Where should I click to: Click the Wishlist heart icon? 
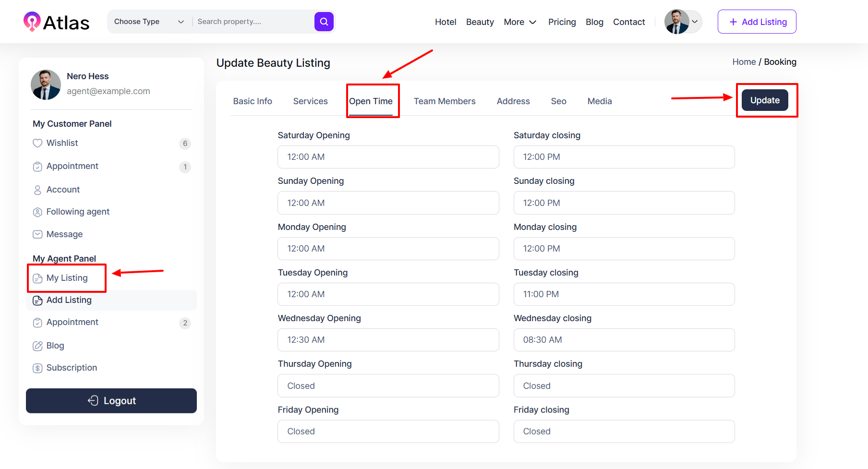(x=37, y=143)
